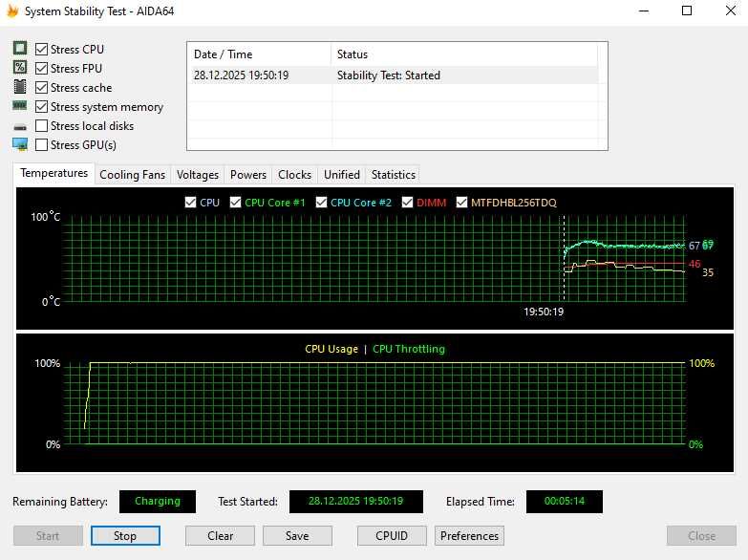Enable the Stress GPU(s) checkbox

coord(41,144)
